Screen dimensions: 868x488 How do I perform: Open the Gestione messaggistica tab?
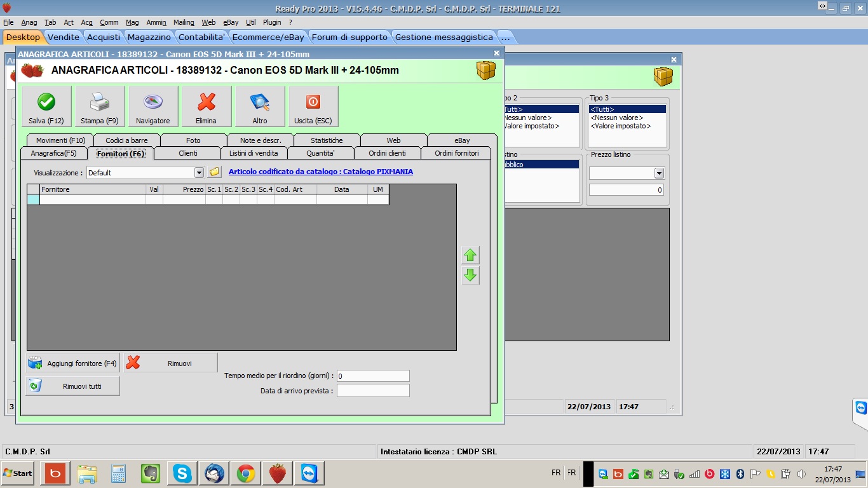(444, 37)
